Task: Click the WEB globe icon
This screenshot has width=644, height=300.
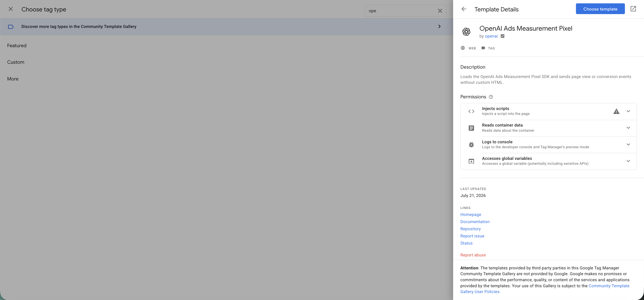Action: pyautogui.click(x=463, y=48)
